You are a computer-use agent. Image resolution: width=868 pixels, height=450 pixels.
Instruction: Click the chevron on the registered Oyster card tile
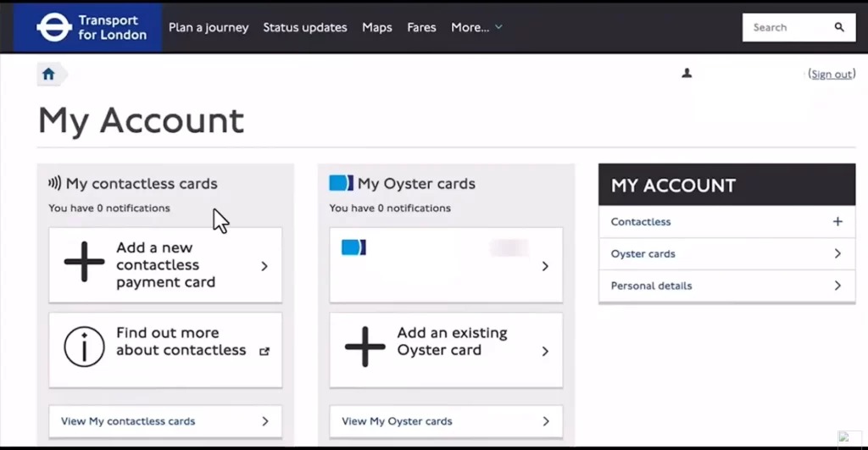pyautogui.click(x=545, y=266)
